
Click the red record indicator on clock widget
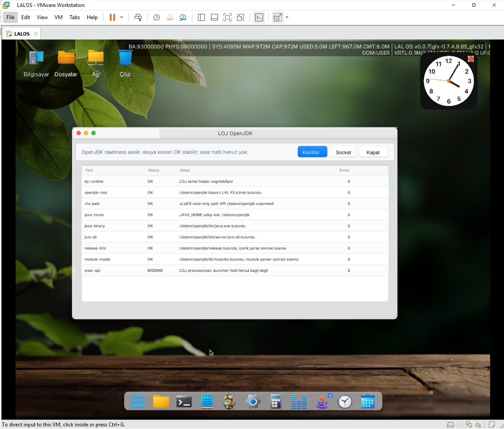(x=471, y=59)
